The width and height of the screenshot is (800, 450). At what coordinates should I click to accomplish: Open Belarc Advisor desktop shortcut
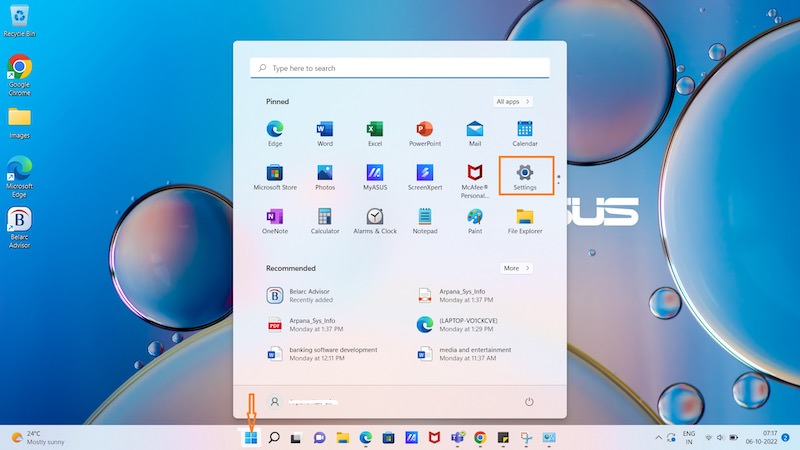click(19, 228)
